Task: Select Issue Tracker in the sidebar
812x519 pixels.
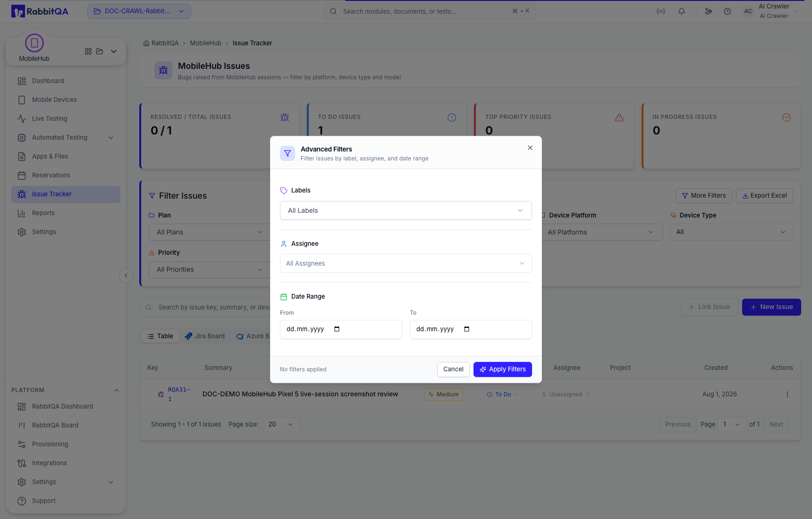Action: [x=66, y=194]
